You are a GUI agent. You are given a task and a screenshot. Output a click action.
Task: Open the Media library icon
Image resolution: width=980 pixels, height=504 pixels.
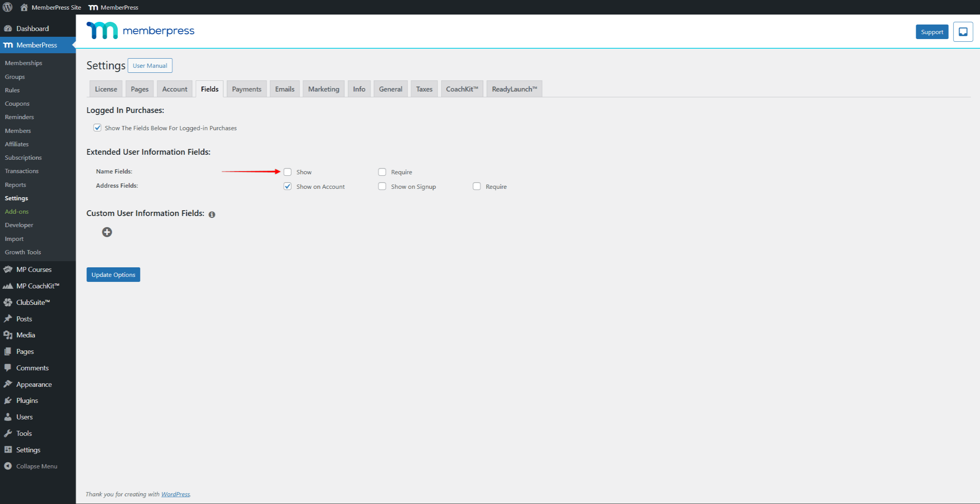point(8,334)
